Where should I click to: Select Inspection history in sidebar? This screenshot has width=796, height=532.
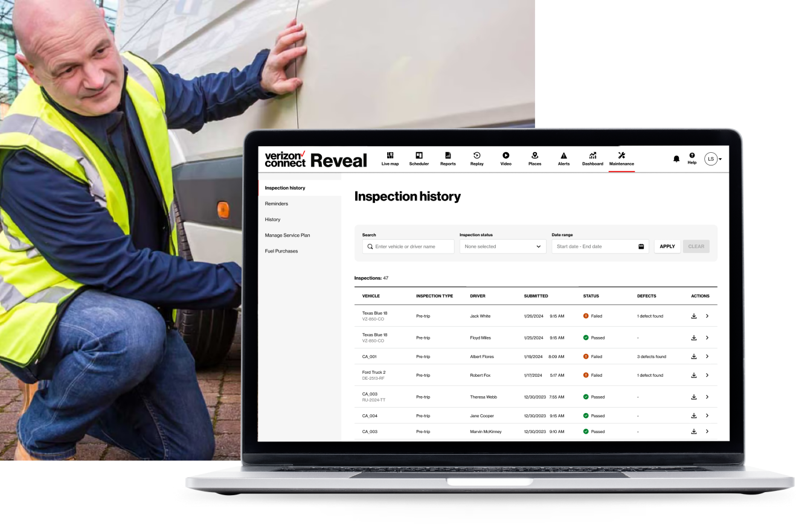coord(300,188)
